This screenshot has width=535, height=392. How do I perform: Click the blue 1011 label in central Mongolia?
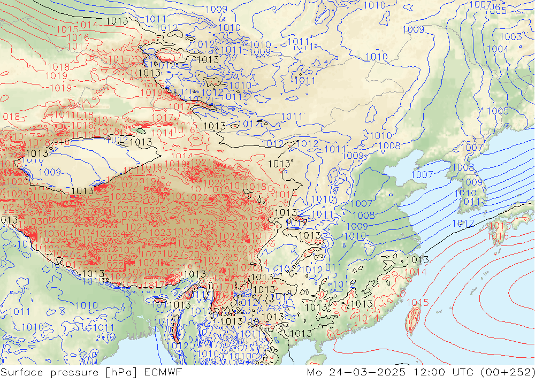pyautogui.click(x=305, y=81)
